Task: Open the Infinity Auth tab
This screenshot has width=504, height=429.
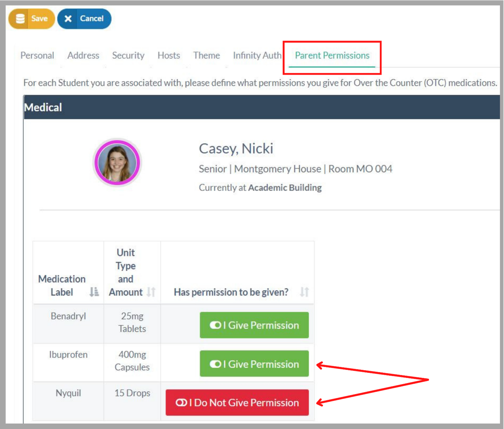Action: (257, 56)
